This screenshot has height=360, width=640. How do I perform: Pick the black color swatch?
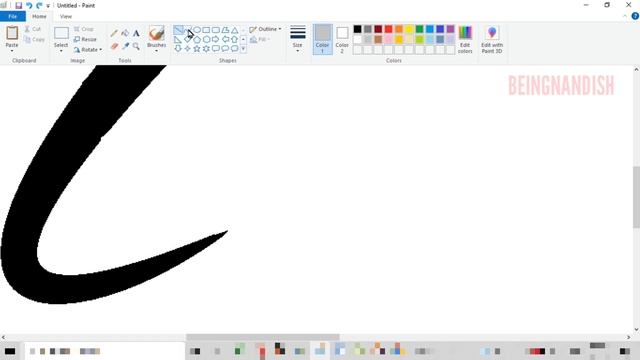click(x=357, y=29)
